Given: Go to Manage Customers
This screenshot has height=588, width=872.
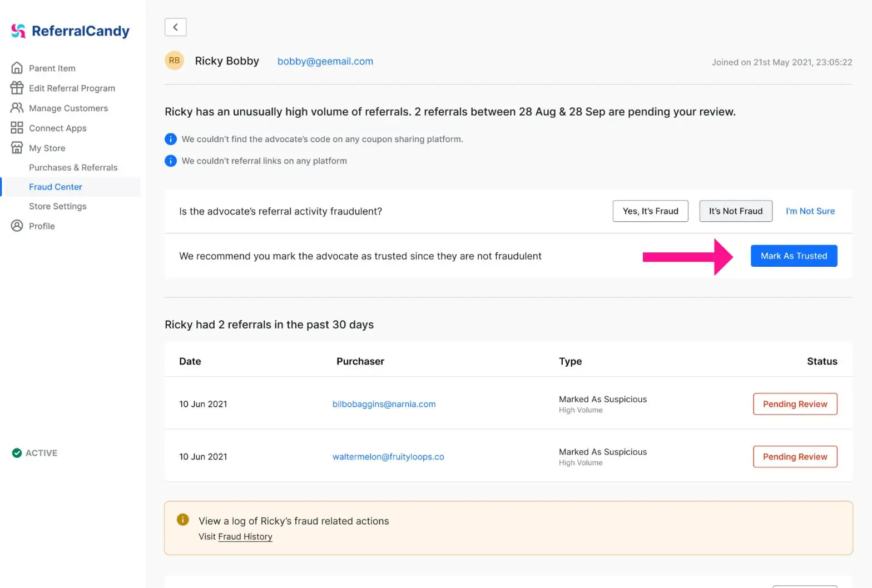Looking at the screenshot, I should pyautogui.click(x=68, y=108).
